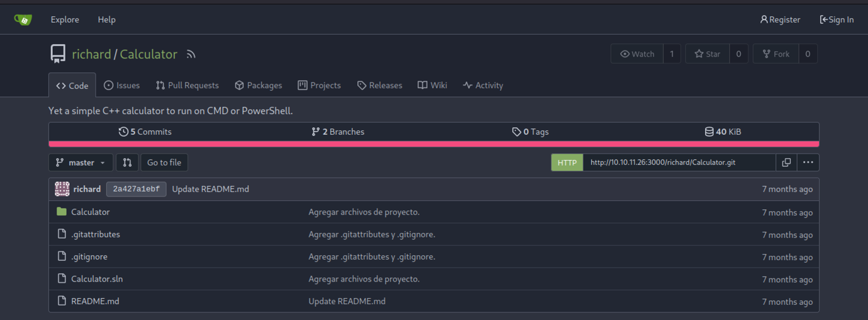The width and height of the screenshot is (868, 320).
Task: Open commit 2a427a1ebf
Action: click(x=136, y=189)
